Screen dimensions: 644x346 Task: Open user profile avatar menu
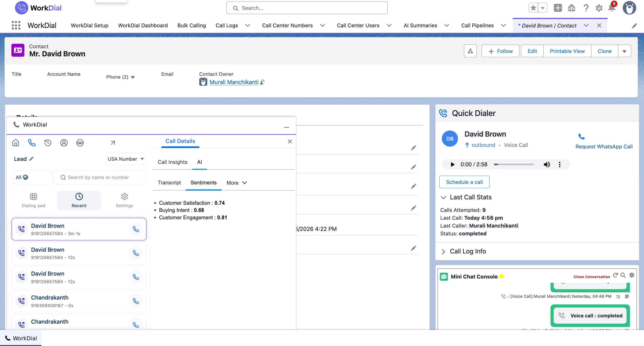(629, 8)
